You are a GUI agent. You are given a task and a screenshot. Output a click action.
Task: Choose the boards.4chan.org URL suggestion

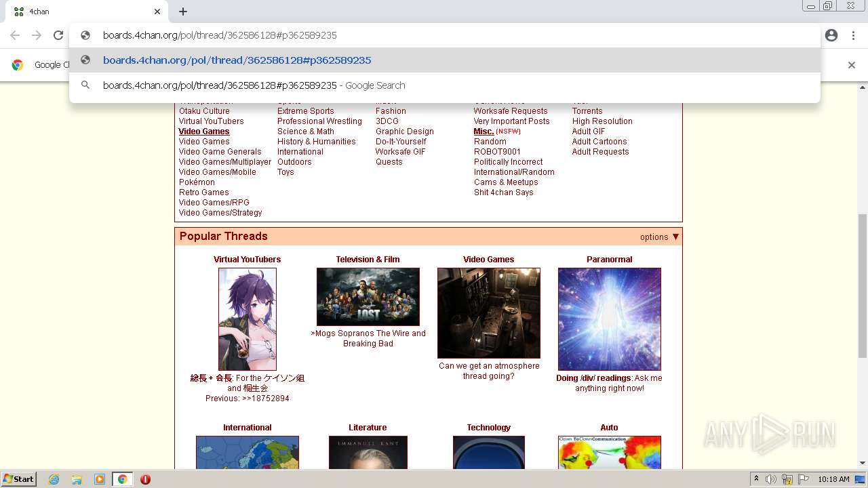pyautogui.click(x=445, y=60)
